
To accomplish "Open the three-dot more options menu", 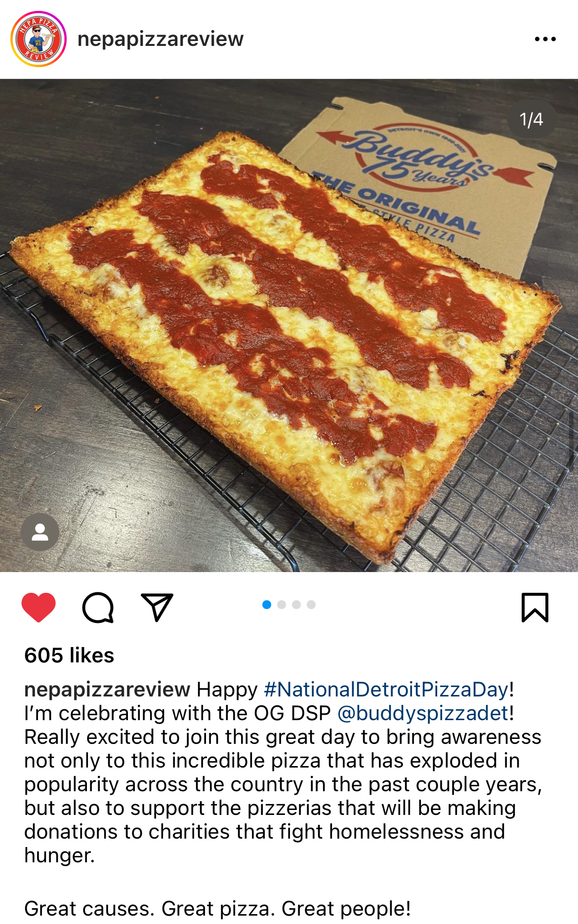I will (x=545, y=39).
